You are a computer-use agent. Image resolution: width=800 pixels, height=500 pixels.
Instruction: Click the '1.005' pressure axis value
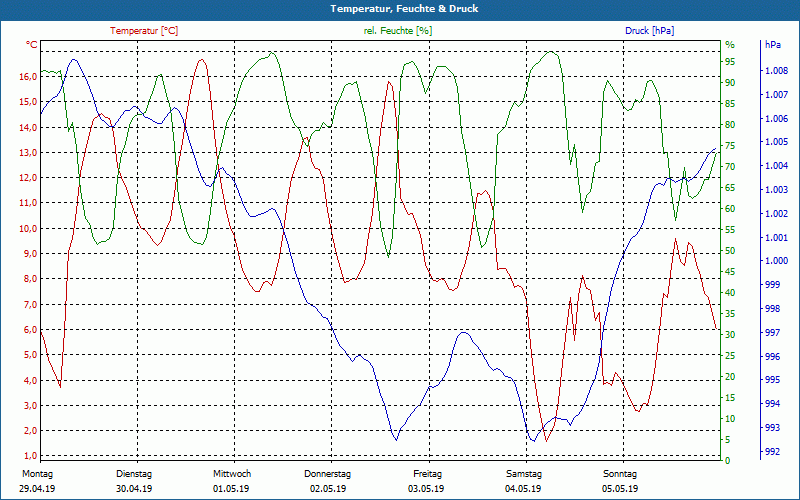tap(777, 142)
